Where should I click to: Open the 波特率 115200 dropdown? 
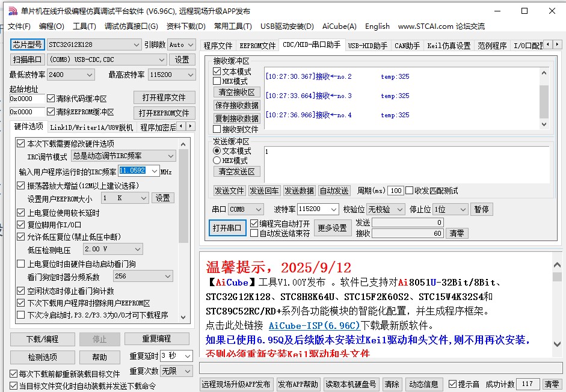tap(334, 209)
